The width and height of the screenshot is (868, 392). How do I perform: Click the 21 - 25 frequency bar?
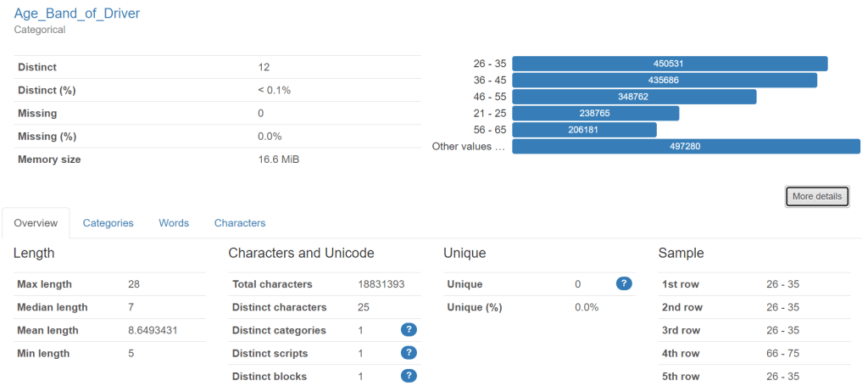[x=595, y=113]
